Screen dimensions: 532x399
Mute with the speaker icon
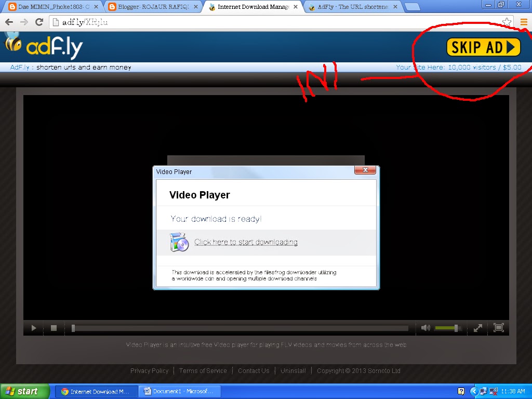pos(425,328)
